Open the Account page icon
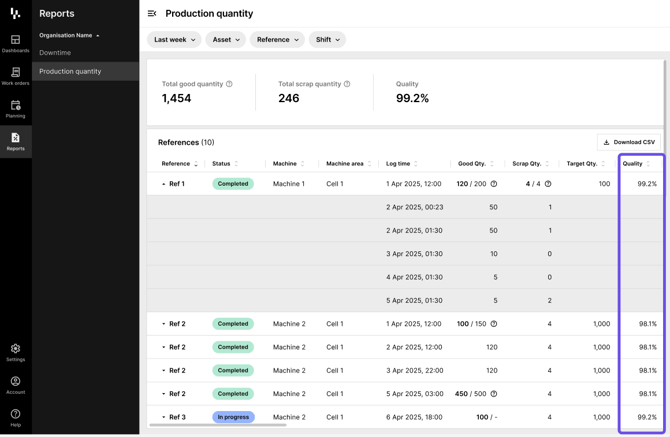670x437 pixels. [15, 384]
